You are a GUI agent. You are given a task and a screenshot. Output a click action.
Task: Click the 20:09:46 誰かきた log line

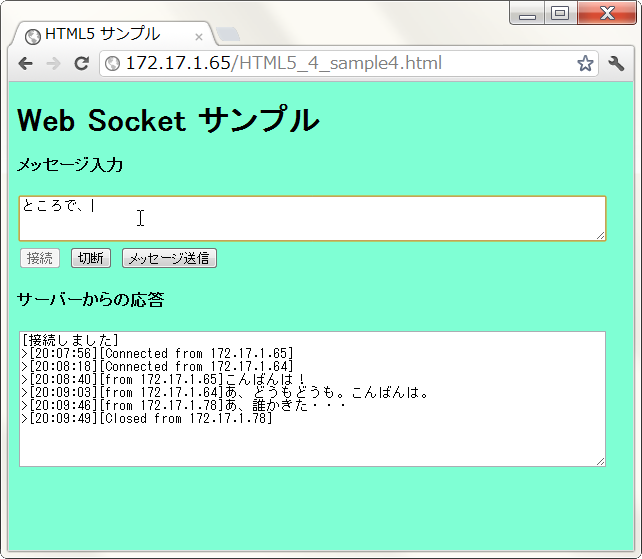click(183, 406)
